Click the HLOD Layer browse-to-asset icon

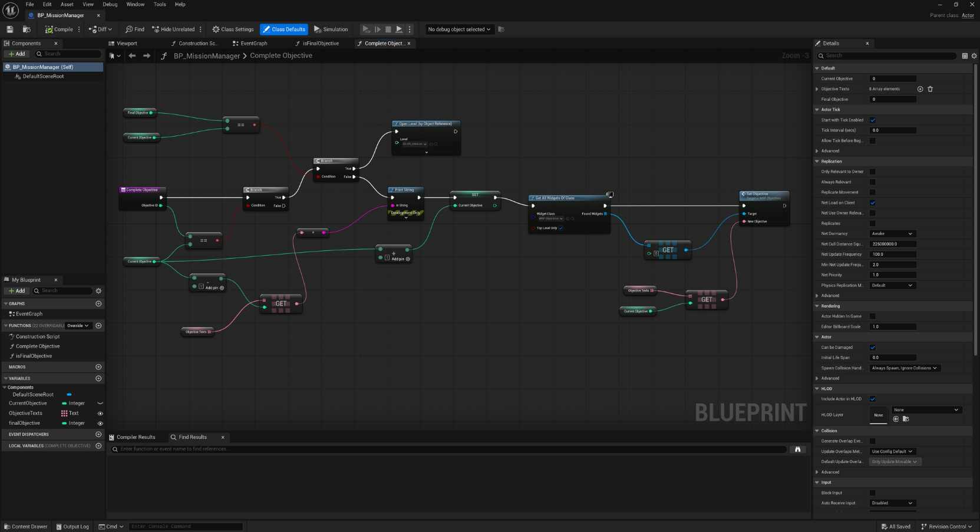pos(906,419)
